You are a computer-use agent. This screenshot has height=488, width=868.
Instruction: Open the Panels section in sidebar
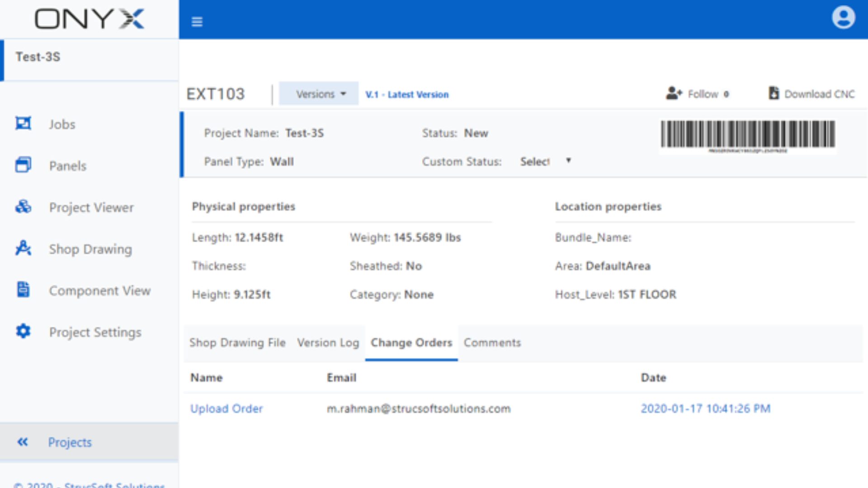[x=67, y=166]
